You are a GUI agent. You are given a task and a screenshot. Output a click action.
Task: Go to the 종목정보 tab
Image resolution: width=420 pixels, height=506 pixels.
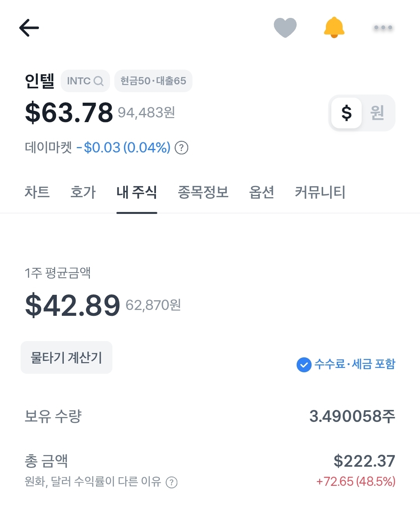(x=203, y=192)
